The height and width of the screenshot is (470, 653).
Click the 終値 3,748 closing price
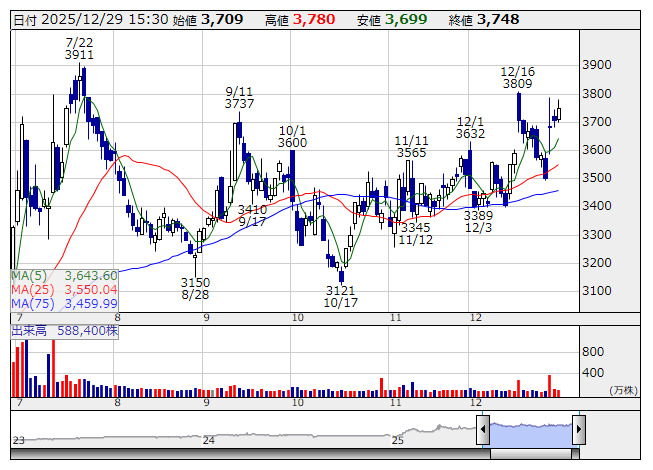click(497, 19)
